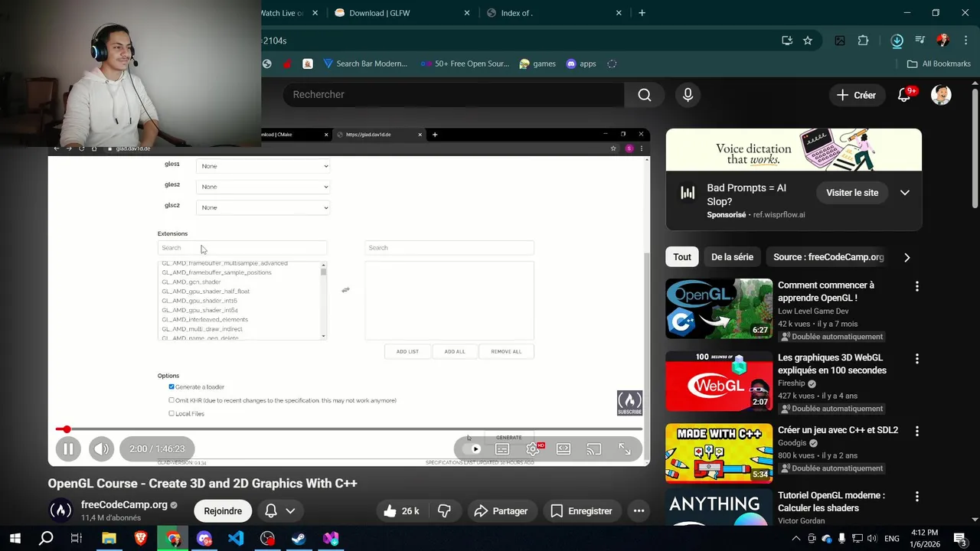
Task: Open File Explorer from taskbar
Action: [x=109, y=539]
